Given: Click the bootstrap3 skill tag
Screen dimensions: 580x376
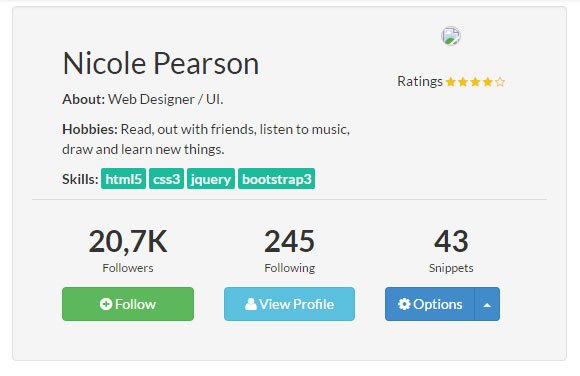Looking at the screenshot, I should (x=277, y=179).
